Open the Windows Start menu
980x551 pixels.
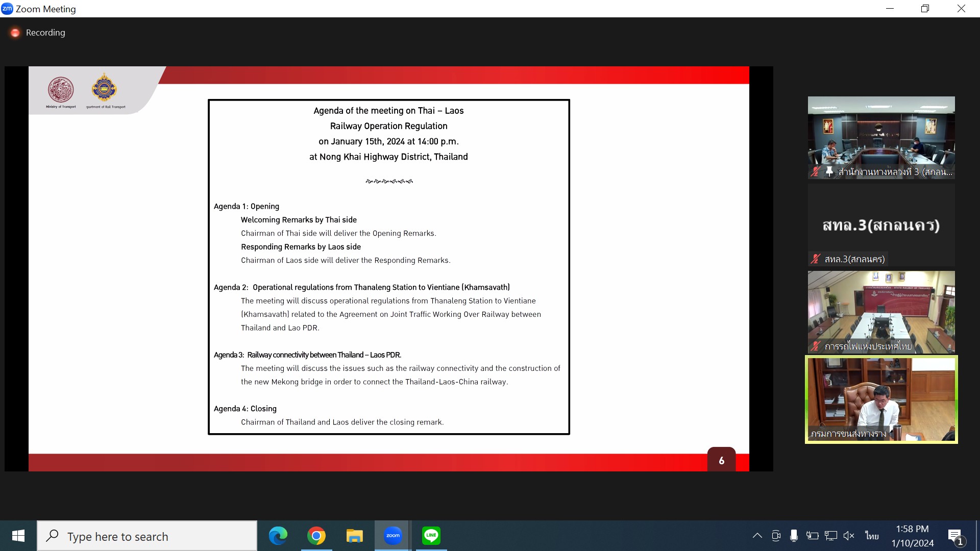pos(18,536)
